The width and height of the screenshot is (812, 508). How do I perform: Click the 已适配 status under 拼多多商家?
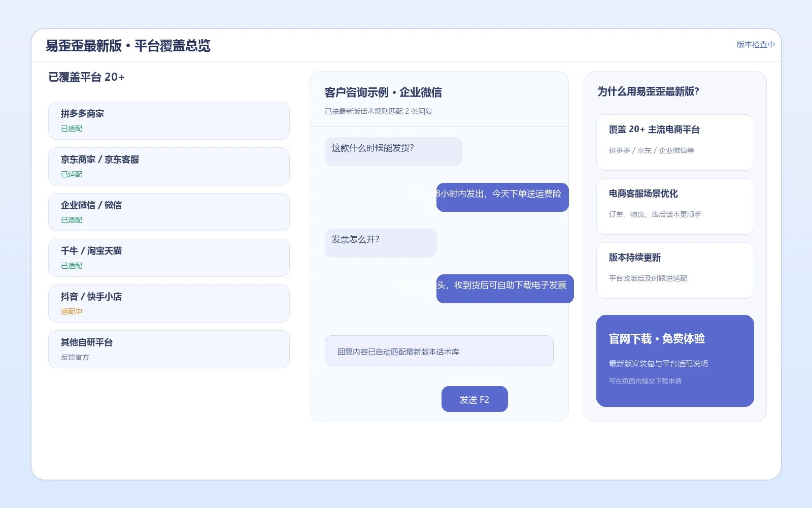72,129
